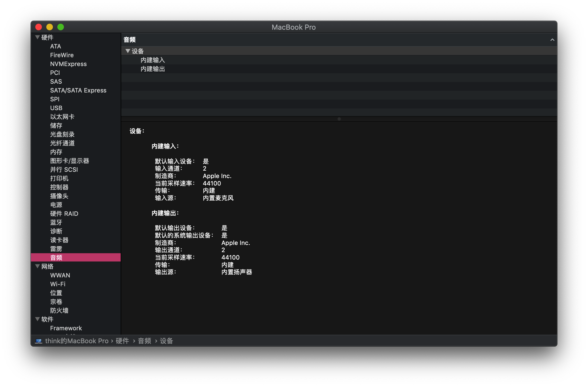Open 图形卡/显示器 graphics category
Screen dimensions: 588x387
pyautogui.click(x=69, y=161)
